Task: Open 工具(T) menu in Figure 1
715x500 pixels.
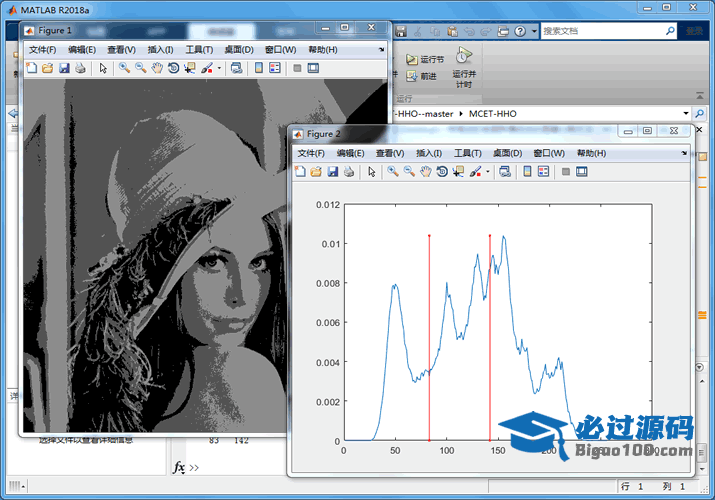Action: click(199, 49)
